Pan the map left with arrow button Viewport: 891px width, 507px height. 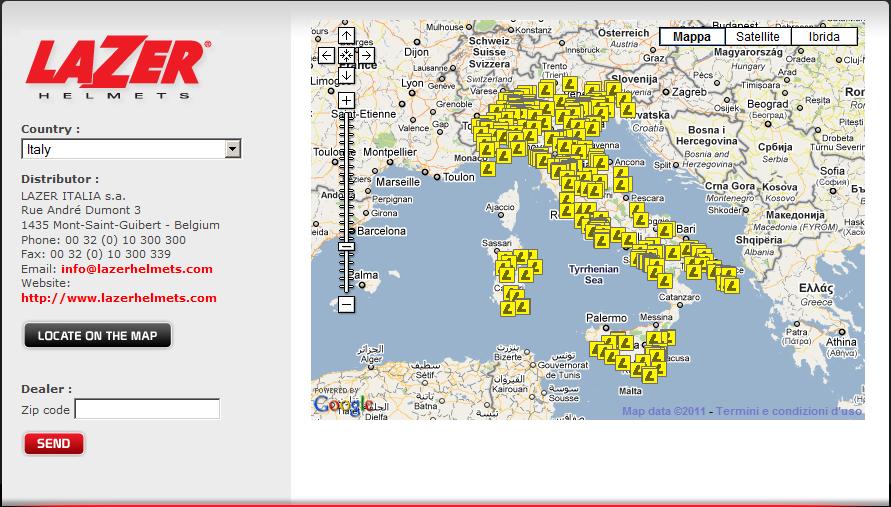click(327, 55)
